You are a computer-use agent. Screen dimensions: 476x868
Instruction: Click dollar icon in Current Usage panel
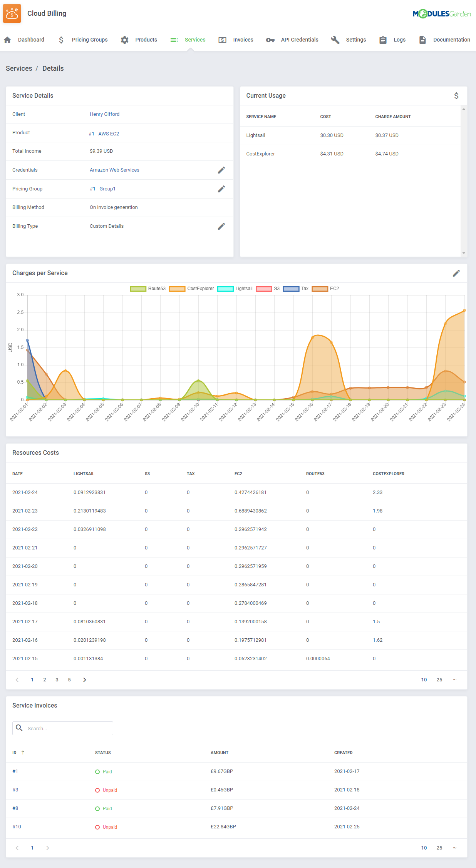pyautogui.click(x=456, y=96)
